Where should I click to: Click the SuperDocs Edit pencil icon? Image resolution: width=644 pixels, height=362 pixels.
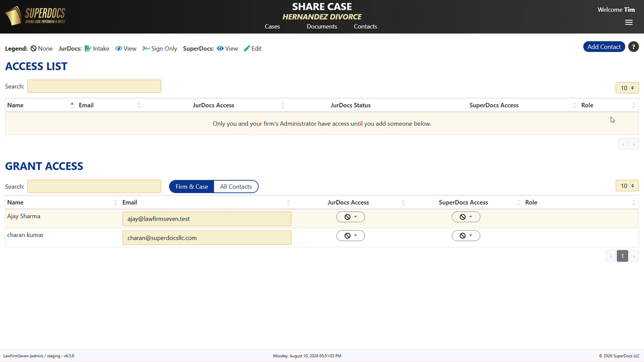pos(247,49)
